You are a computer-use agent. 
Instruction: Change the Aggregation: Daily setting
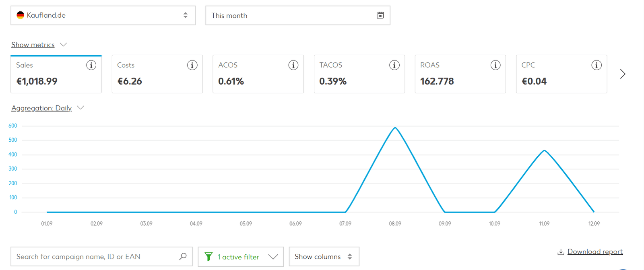41,108
